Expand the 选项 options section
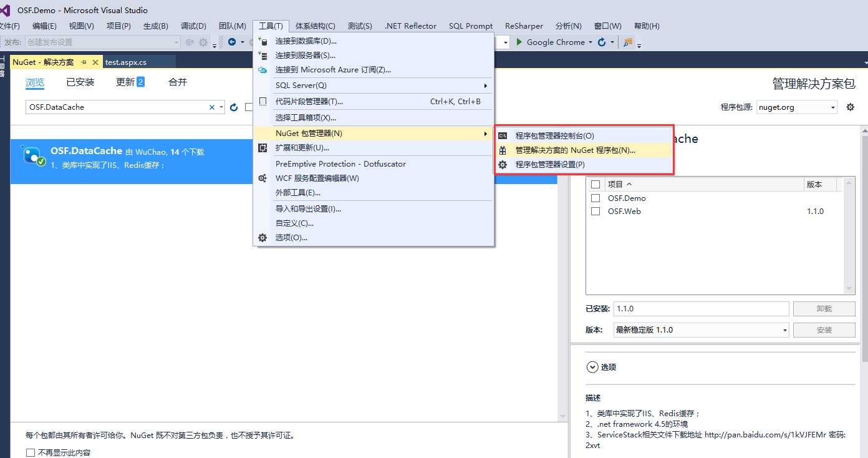 click(592, 367)
